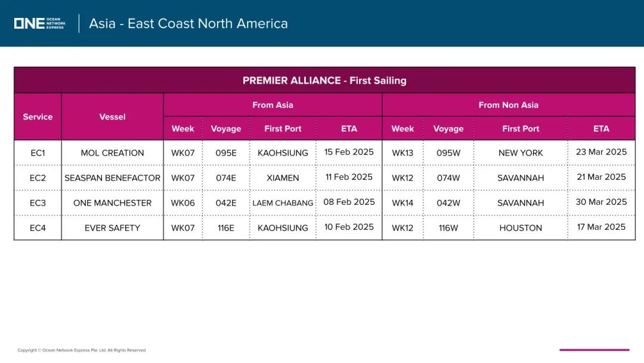Select the Vessel column header
This screenshot has width=644, height=363.
click(112, 117)
